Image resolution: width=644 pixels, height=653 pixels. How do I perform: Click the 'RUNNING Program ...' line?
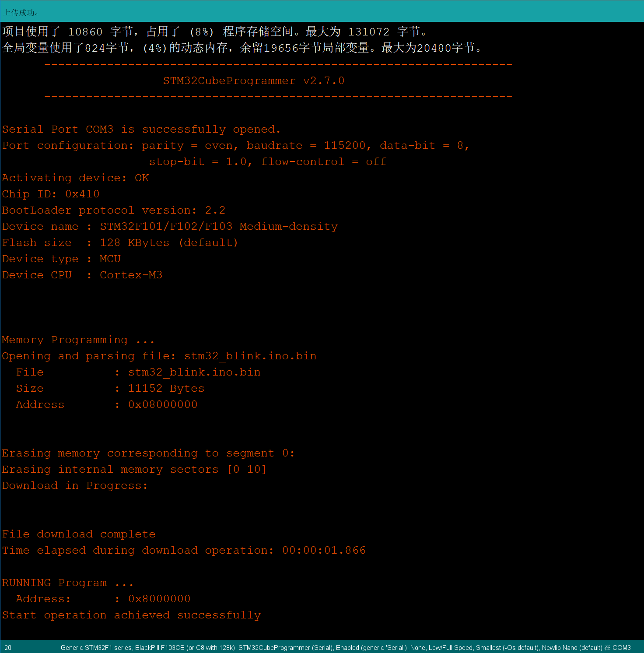pyautogui.click(x=67, y=583)
